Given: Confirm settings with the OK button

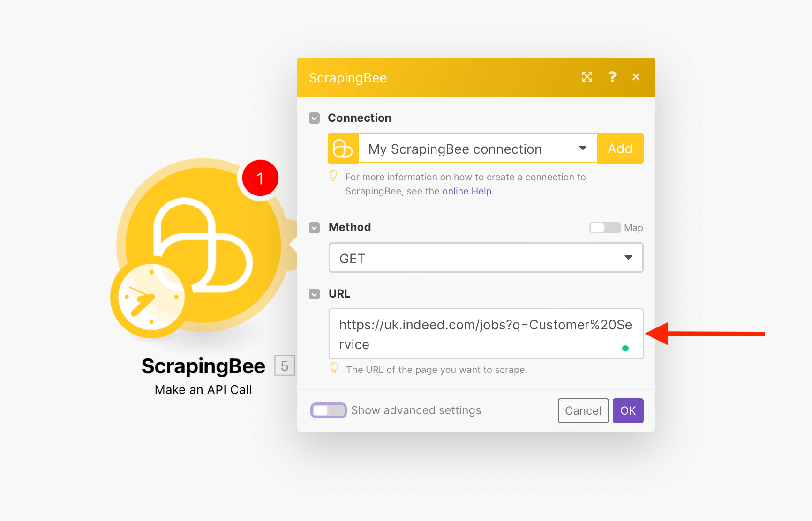Looking at the screenshot, I should pos(628,411).
